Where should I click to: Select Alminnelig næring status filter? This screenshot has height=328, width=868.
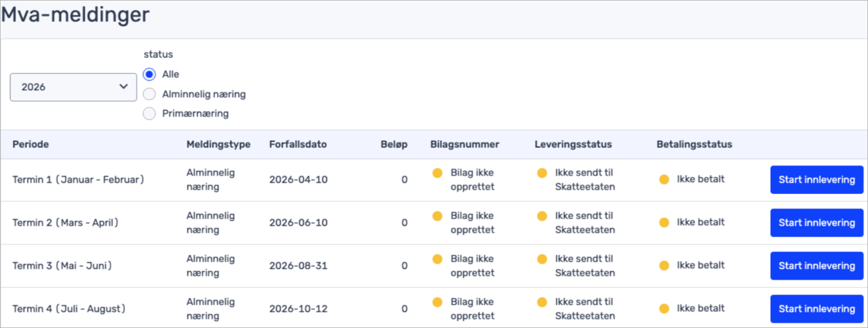(x=149, y=94)
